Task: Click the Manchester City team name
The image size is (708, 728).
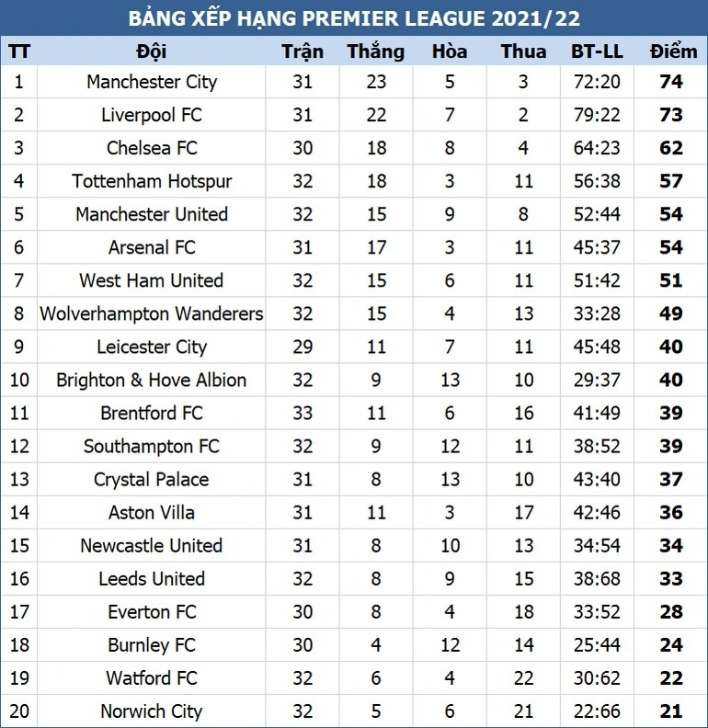Action: click(x=152, y=82)
